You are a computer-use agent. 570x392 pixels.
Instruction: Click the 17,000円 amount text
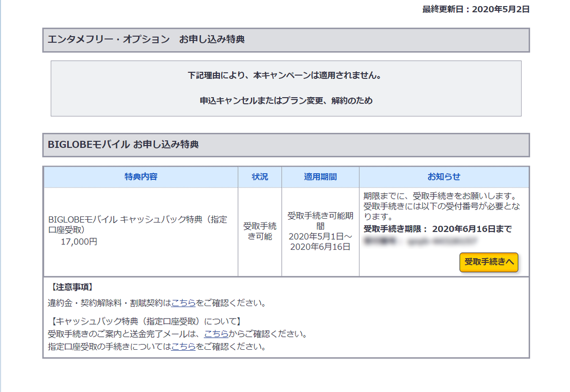pyautogui.click(x=79, y=242)
